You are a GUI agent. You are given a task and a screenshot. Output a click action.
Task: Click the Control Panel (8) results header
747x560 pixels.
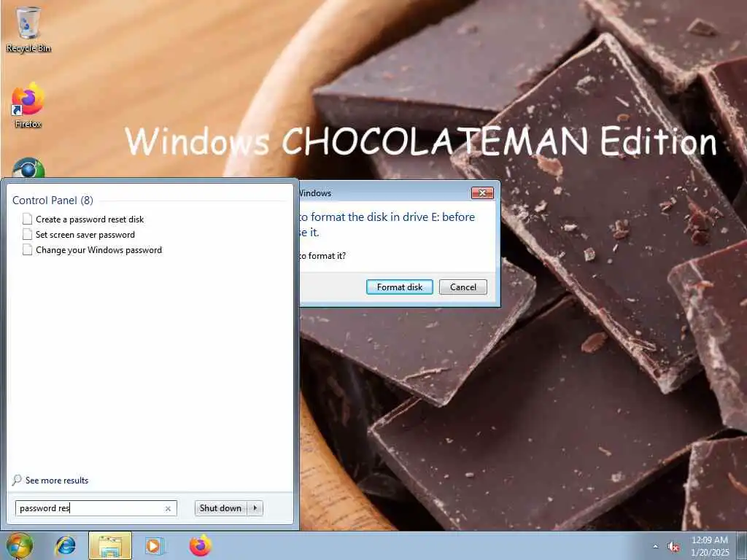pyautogui.click(x=53, y=201)
